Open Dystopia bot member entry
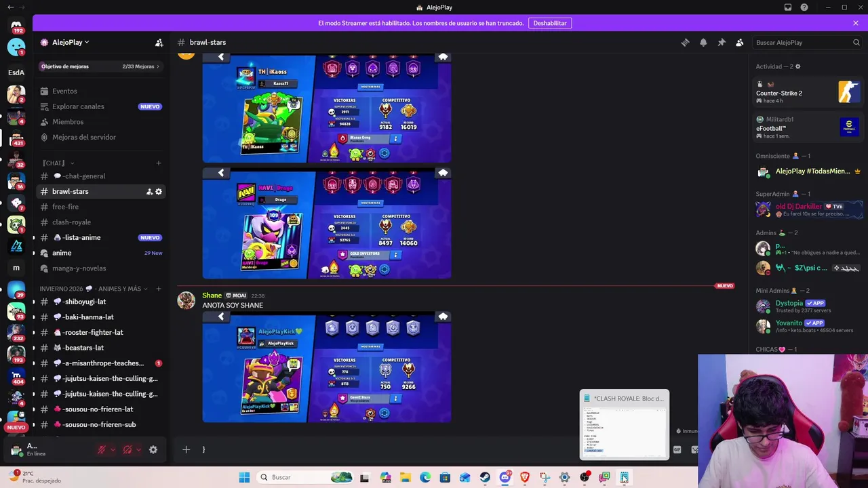868x488 pixels. coord(808,306)
